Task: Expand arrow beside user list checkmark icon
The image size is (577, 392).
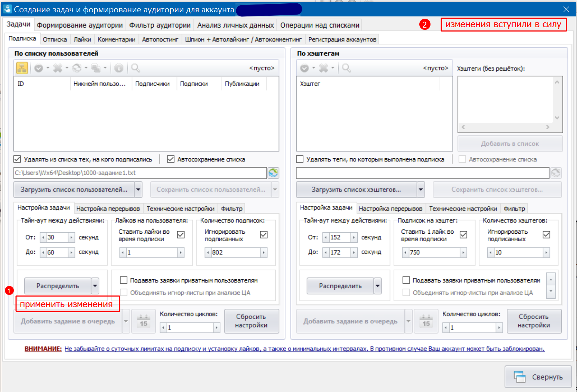Action: click(47, 68)
